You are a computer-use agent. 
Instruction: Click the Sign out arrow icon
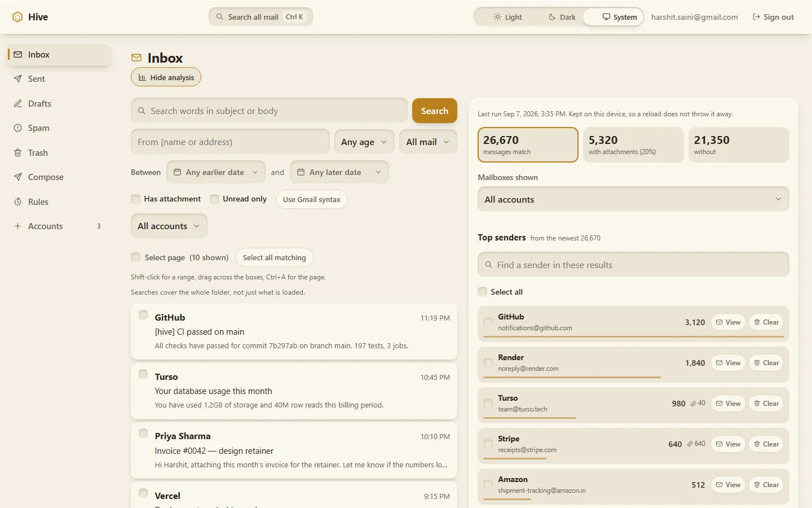pos(756,17)
